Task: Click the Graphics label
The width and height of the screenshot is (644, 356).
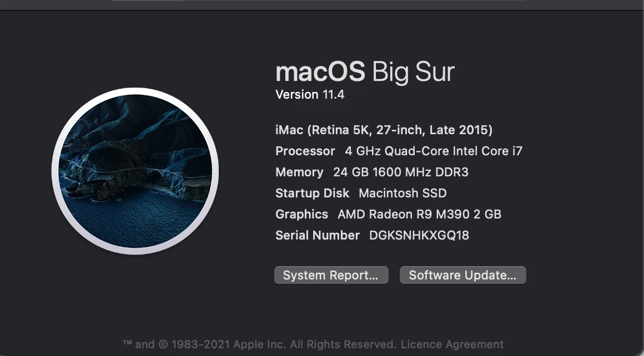Action: [301, 214]
